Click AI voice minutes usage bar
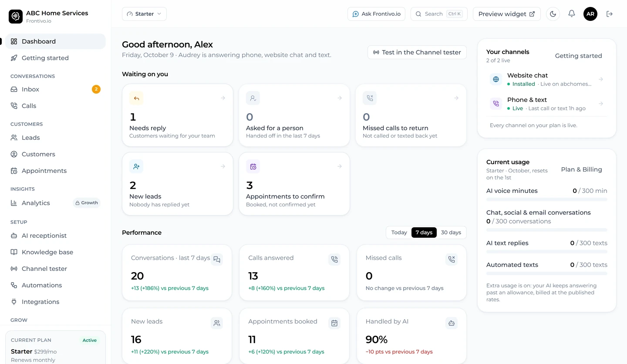Image resolution: width=627 pixels, height=364 pixels. point(547,199)
